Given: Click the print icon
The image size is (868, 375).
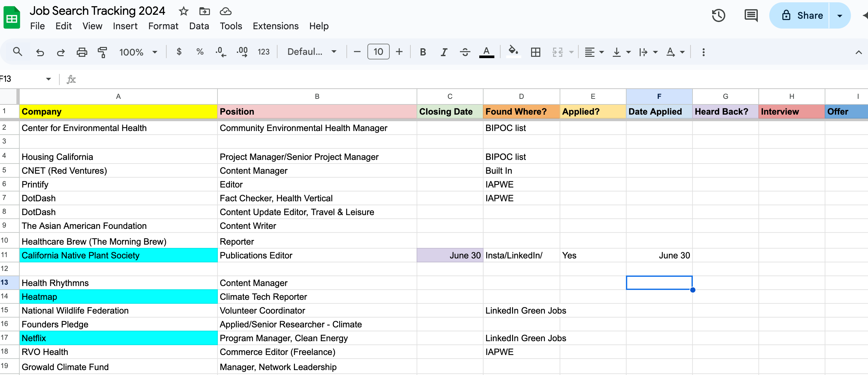Looking at the screenshot, I should tap(82, 52).
